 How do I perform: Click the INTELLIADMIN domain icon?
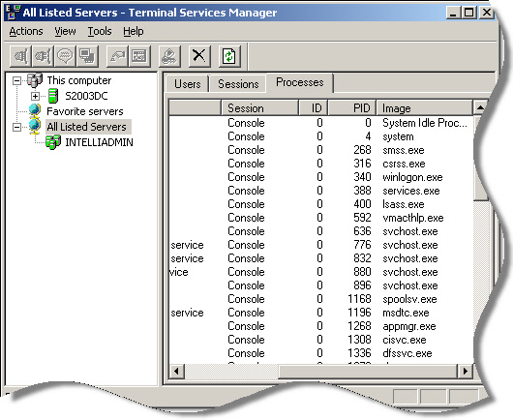(x=53, y=142)
